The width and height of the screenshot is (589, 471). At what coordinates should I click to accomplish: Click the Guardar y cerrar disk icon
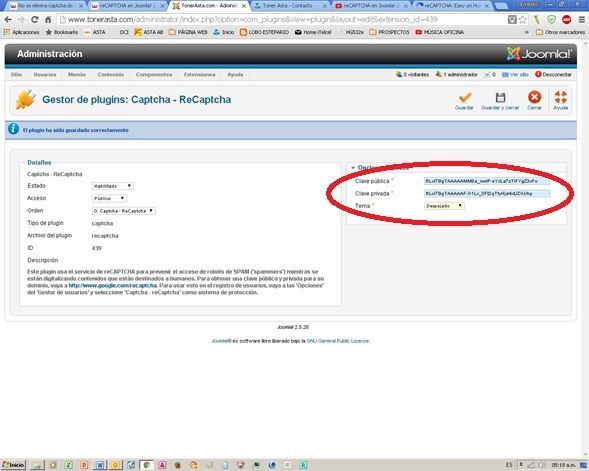[x=500, y=98]
